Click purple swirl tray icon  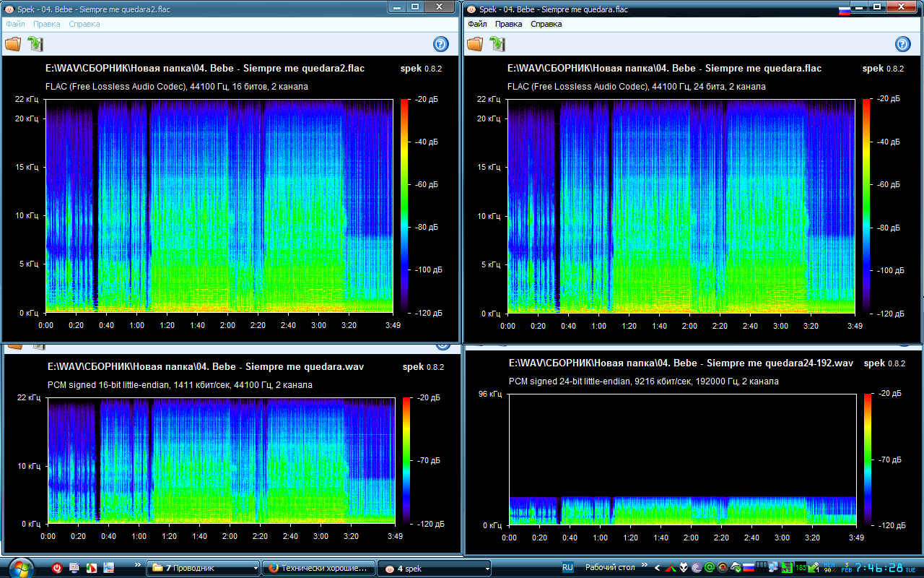[x=697, y=568]
